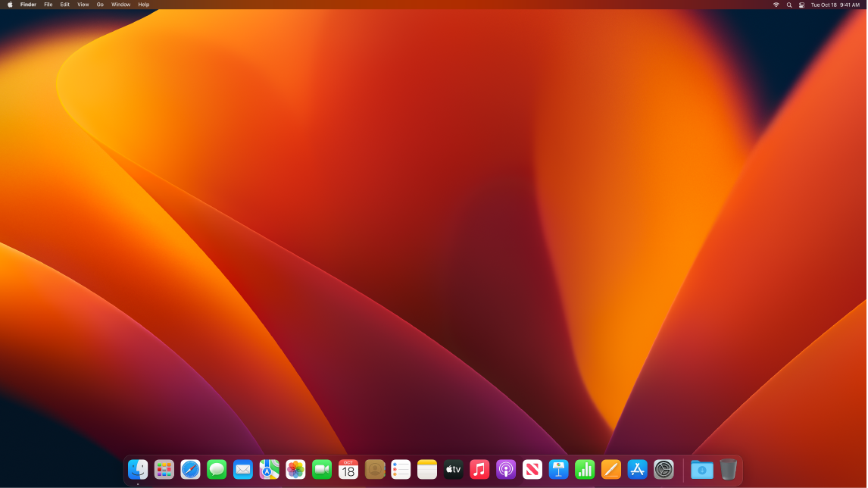868x488 pixels.
Task: Open Safari from the Dock
Action: tap(190, 470)
